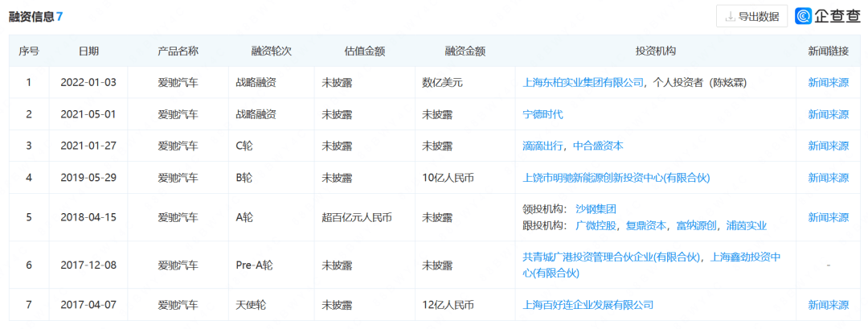Open 富纳源创 investor link
Screen dimensions: 868x329
click(x=696, y=225)
